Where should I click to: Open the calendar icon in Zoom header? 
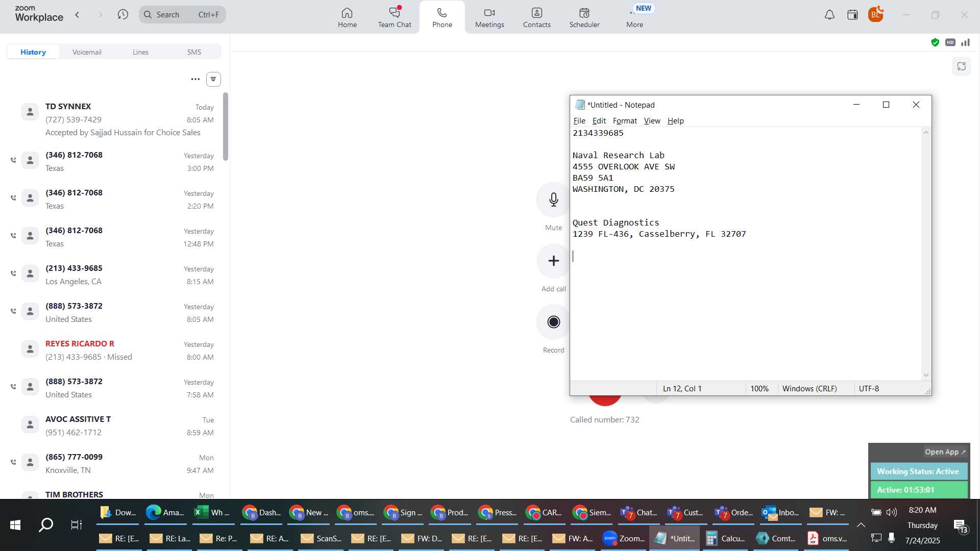pyautogui.click(x=852, y=15)
